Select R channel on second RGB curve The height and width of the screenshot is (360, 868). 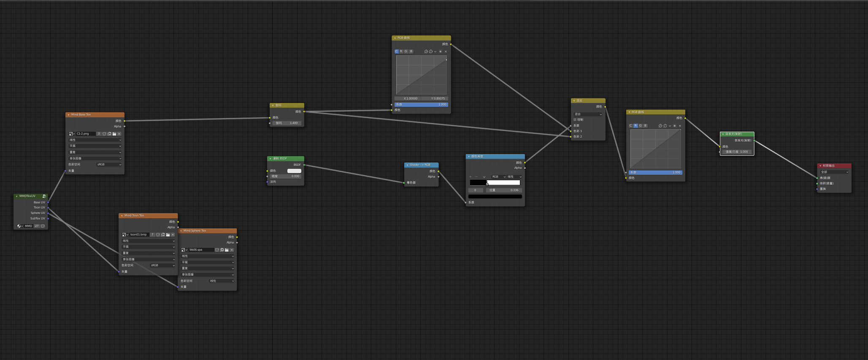pyautogui.click(x=635, y=126)
